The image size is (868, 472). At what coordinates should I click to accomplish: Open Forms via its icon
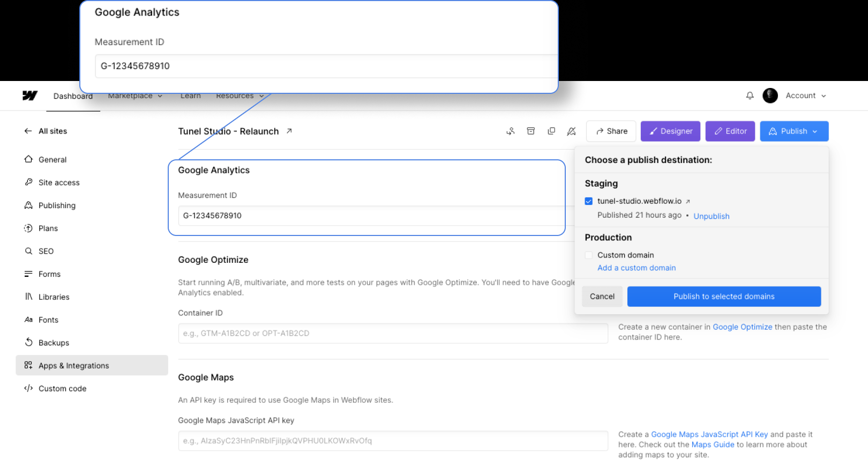coord(28,274)
